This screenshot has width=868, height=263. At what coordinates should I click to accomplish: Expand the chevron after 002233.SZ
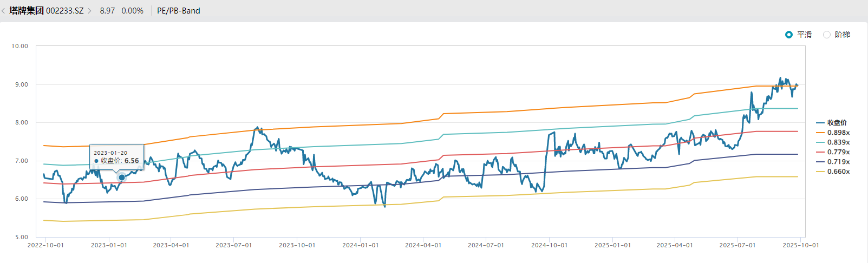click(x=90, y=11)
